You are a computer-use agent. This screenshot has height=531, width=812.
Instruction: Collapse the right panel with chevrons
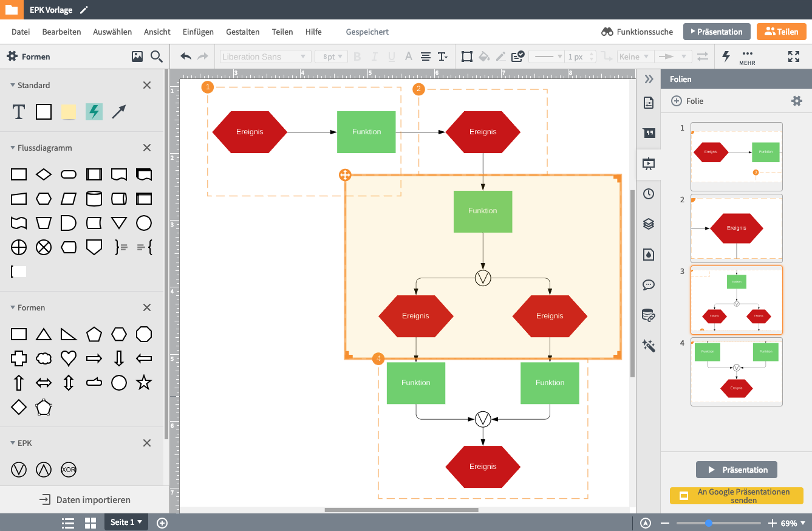649,79
